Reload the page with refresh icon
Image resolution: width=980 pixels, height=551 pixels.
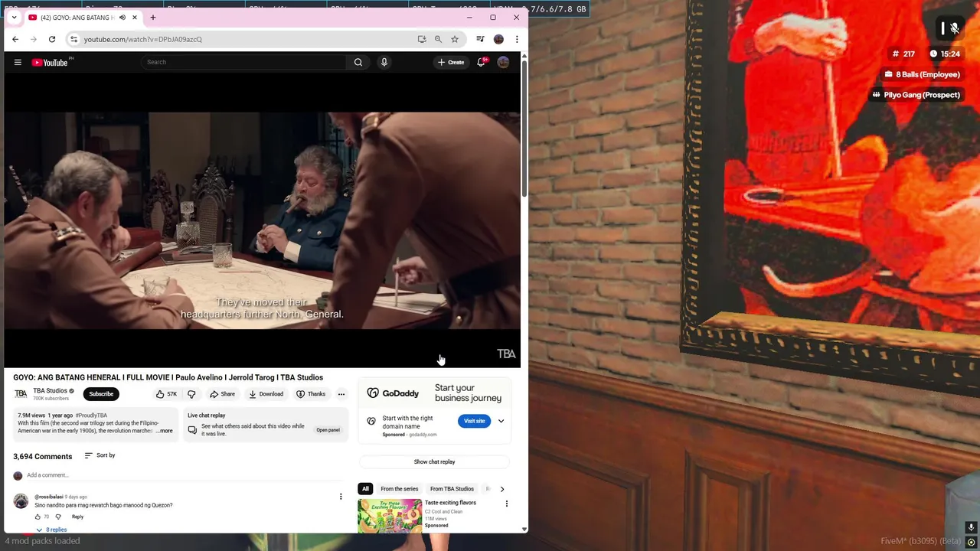[52, 39]
